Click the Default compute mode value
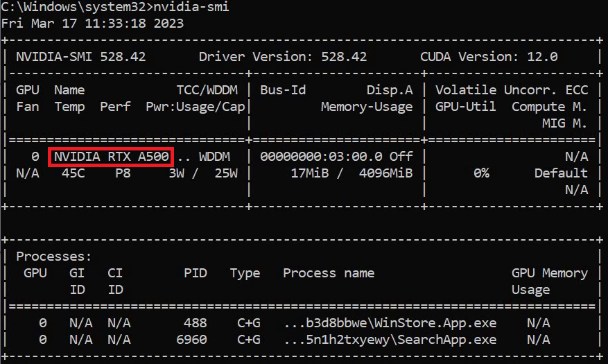This screenshot has width=608, height=364. [x=561, y=173]
